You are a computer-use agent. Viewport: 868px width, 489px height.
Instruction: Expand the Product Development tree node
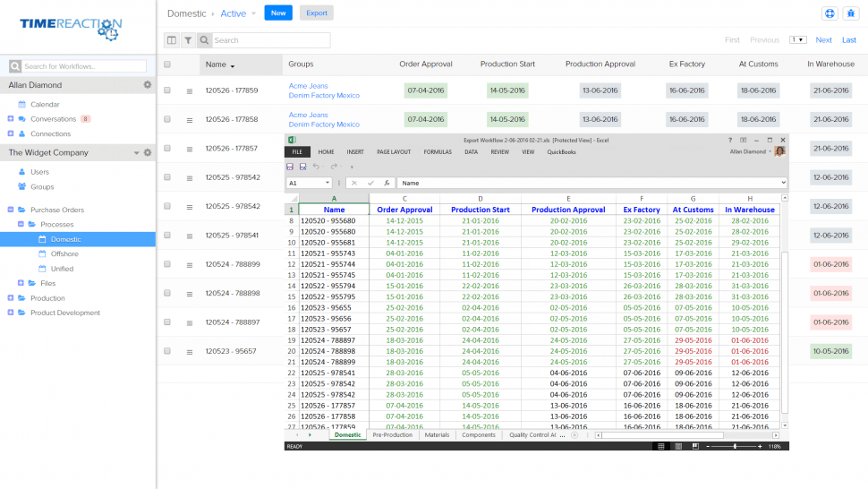click(x=11, y=313)
